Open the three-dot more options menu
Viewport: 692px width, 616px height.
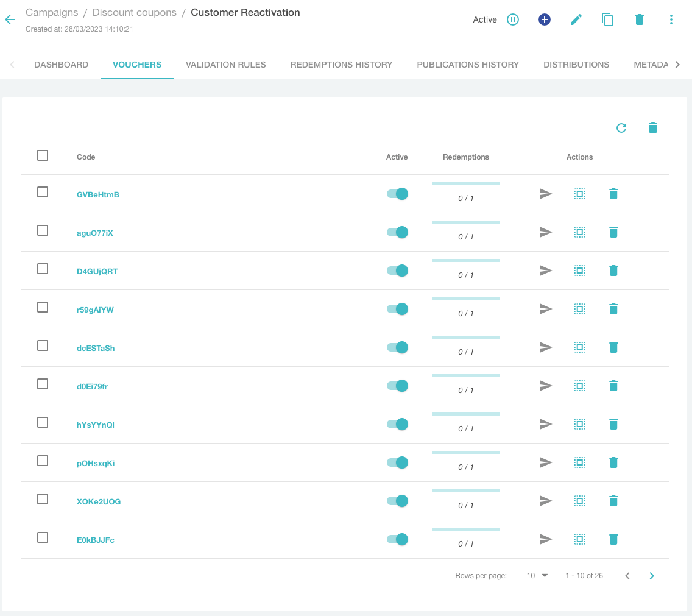671,19
